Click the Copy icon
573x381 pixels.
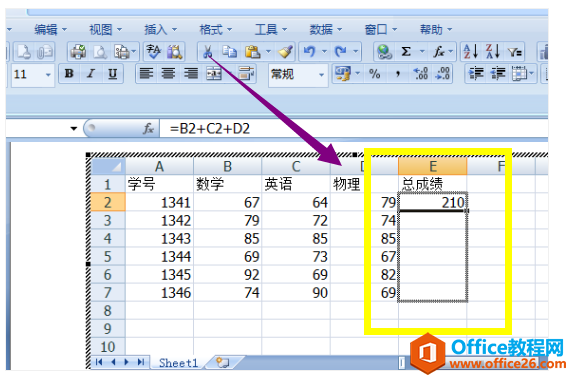[230, 52]
